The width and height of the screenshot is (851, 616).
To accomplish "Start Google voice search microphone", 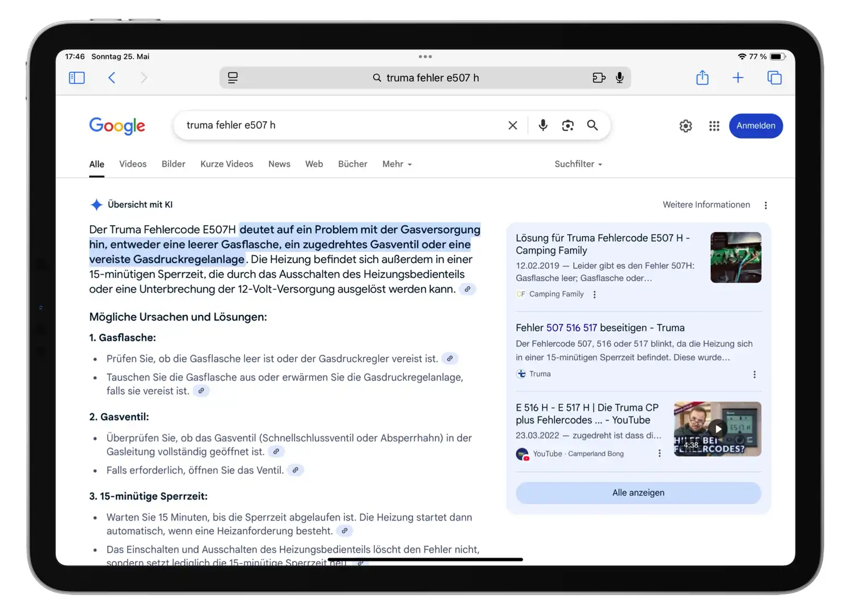I will [543, 125].
